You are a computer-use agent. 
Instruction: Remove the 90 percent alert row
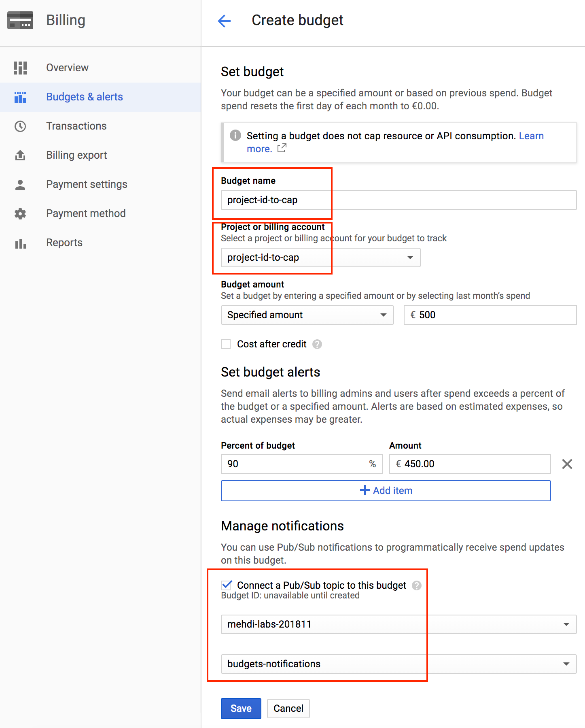[567, 464]
